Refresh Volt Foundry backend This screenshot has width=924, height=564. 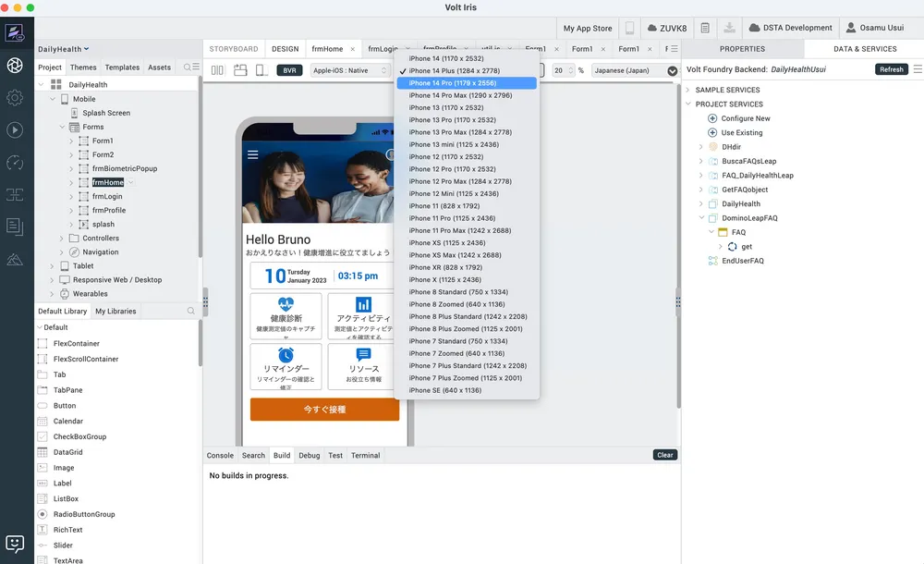[891, 69]
